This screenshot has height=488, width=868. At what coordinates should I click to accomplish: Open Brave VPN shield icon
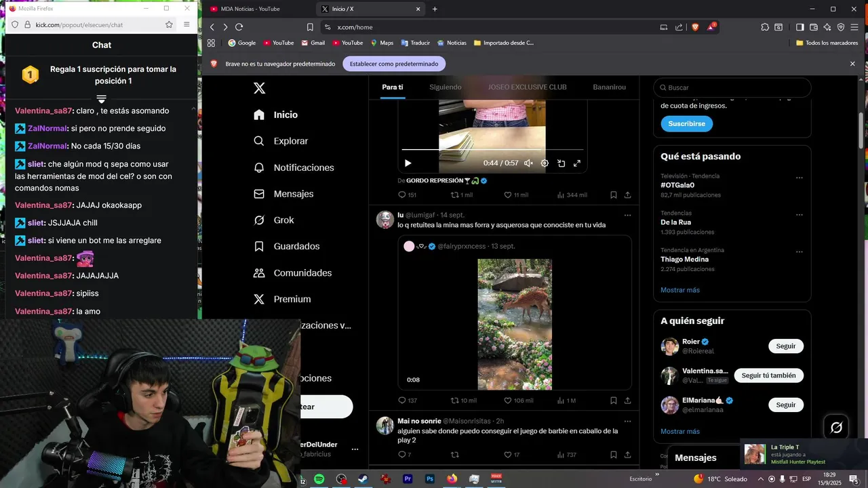pyautogui.click(x=841, y=27)
